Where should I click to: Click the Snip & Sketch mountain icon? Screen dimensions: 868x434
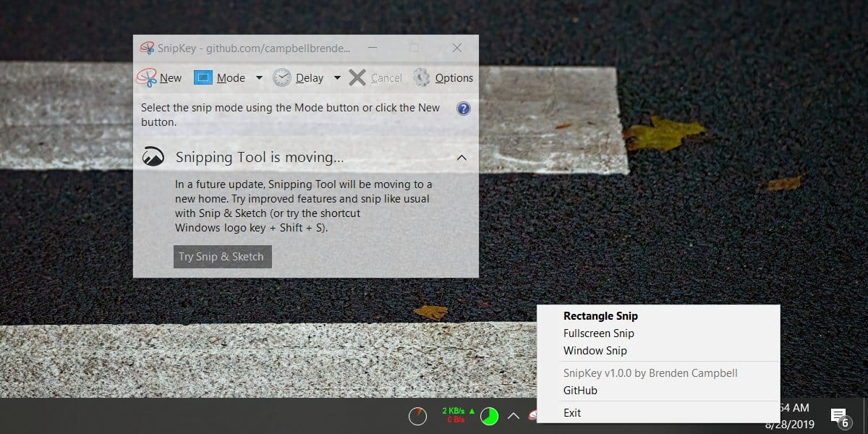[153, 157]
